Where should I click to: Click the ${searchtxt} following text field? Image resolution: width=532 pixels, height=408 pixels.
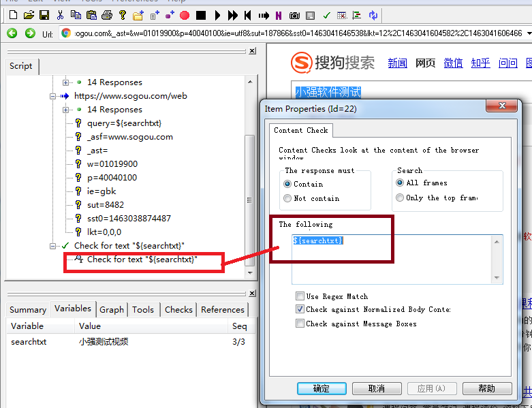coord(392,259)
